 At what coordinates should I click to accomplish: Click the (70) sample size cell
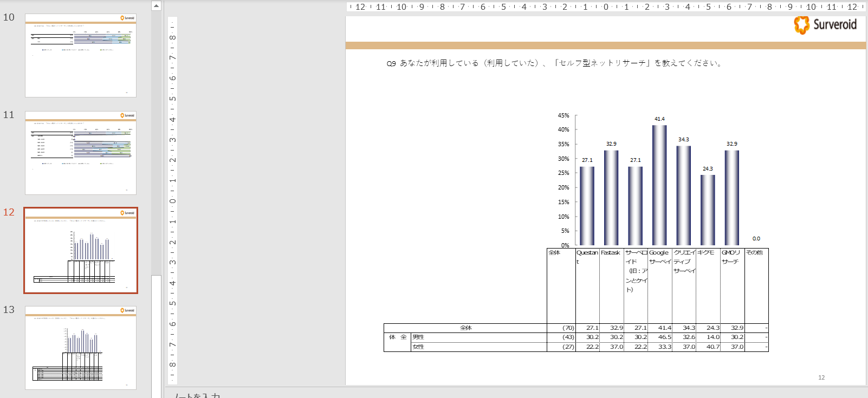pyautogui.click(x=561, y=328)
